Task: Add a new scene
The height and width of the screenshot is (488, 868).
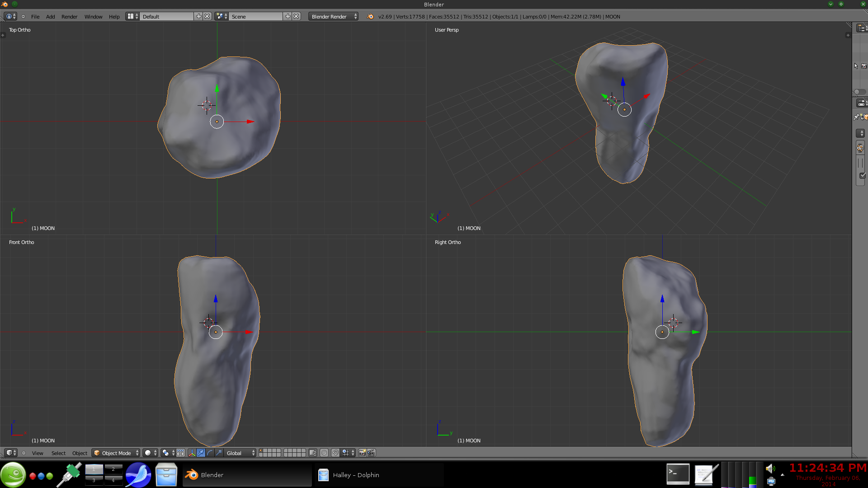Action: (288, 16)
